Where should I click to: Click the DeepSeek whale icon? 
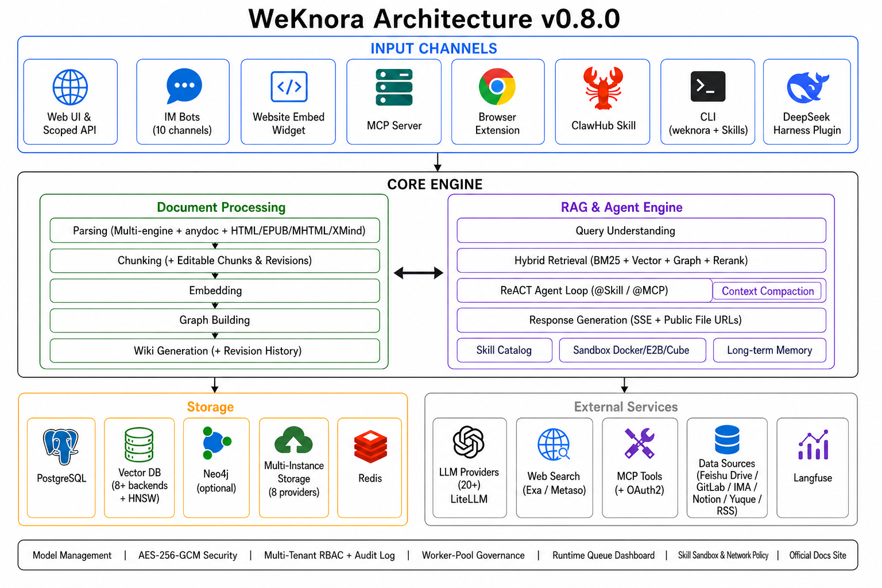(807, 87)
